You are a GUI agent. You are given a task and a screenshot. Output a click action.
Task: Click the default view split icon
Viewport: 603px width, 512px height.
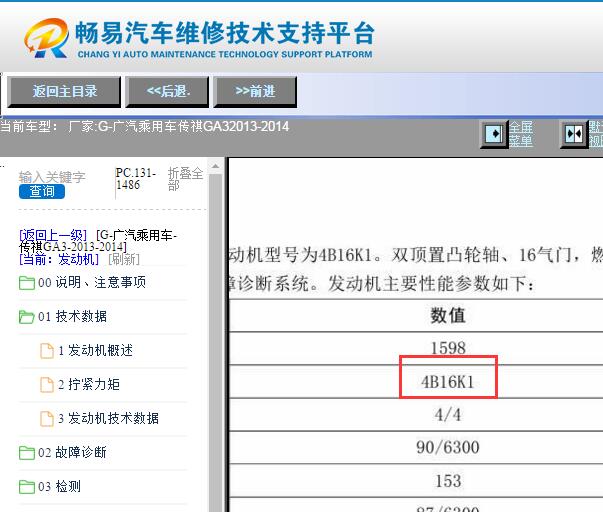573,134
